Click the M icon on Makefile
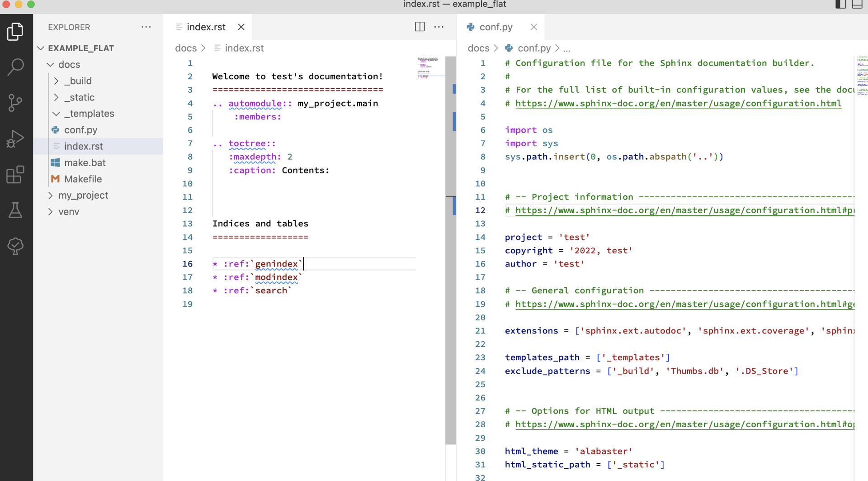 pos(56,179)
